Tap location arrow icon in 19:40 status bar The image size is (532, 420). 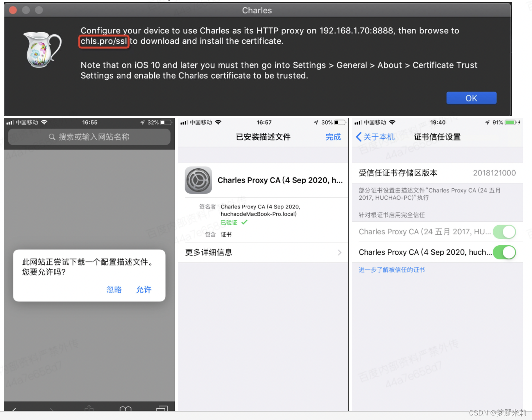point(488,122)
